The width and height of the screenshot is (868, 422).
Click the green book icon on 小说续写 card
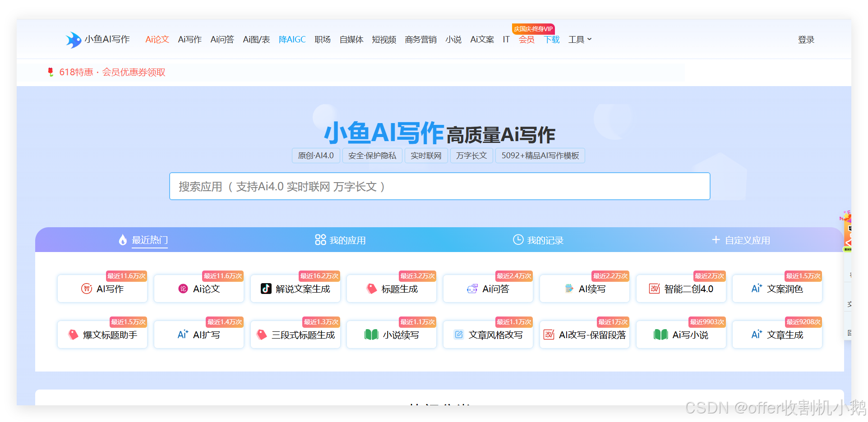coord(371,335)
